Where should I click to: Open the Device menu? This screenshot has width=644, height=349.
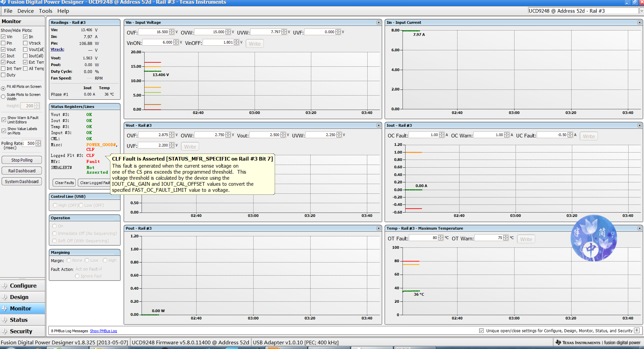coord(25,11)
